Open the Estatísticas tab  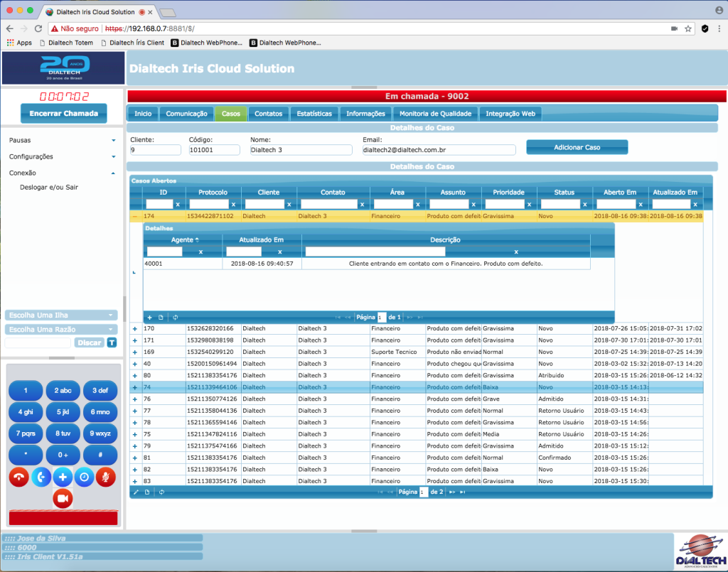[x=314, y=114]
